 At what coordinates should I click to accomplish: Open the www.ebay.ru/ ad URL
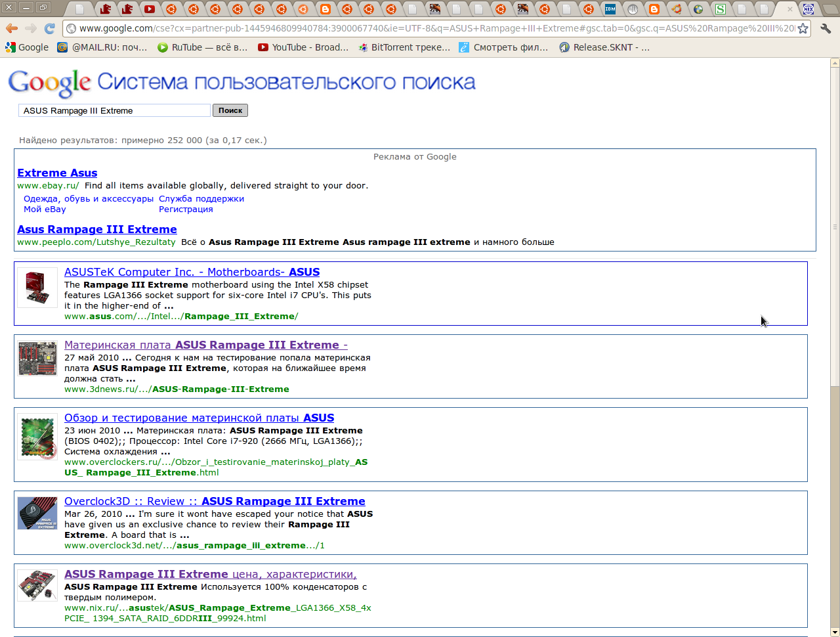pos(48,186)
